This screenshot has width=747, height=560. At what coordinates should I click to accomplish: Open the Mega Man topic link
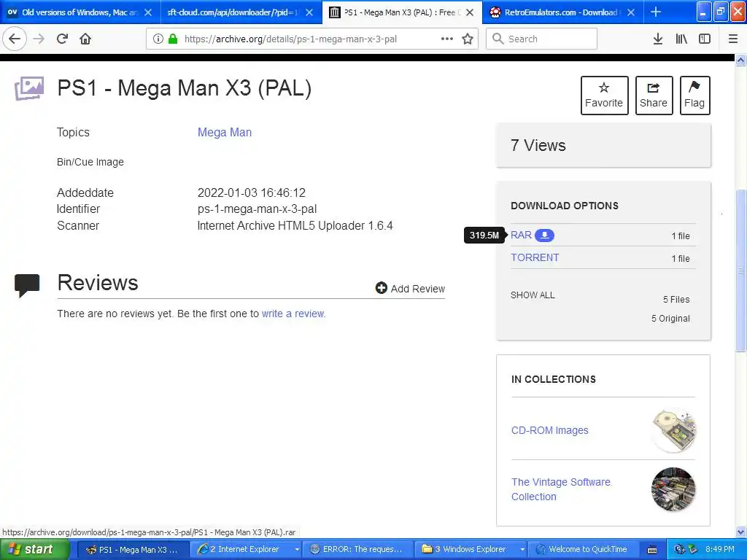[x=225, y=133]
